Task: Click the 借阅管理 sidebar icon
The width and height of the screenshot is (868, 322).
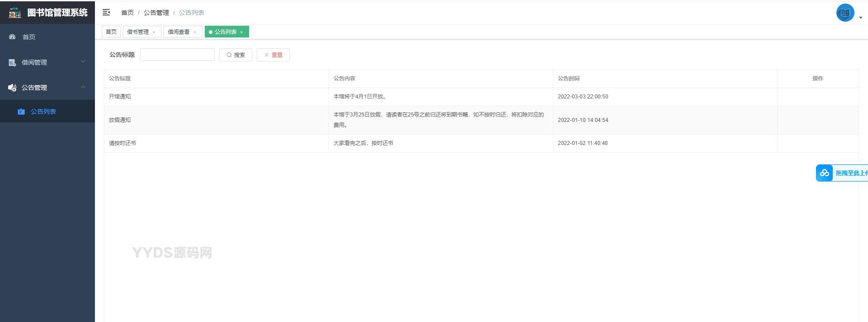Action: (x=12, y=62)
